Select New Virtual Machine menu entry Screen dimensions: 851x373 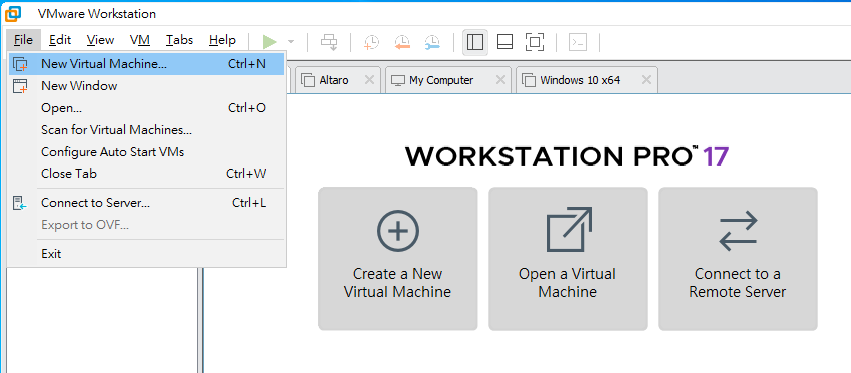pyautogui.click(x=147, y=64)
